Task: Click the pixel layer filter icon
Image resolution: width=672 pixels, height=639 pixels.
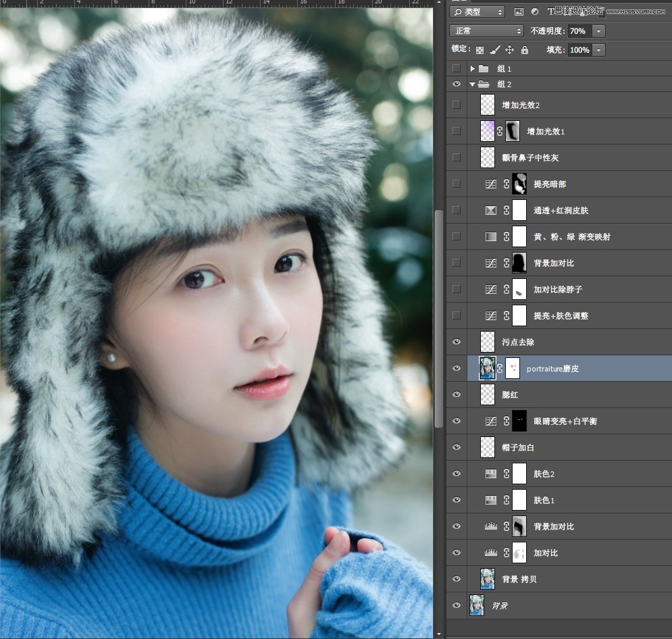Action: pos(519,11)
